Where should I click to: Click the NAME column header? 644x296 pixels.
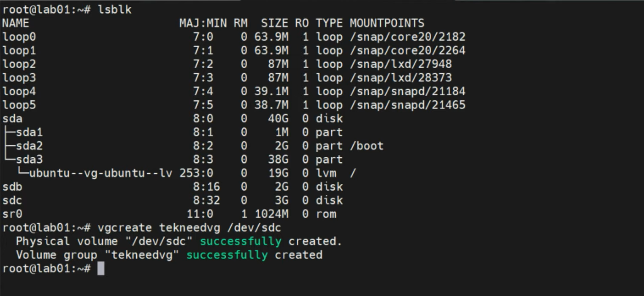[x=16, y=23]
